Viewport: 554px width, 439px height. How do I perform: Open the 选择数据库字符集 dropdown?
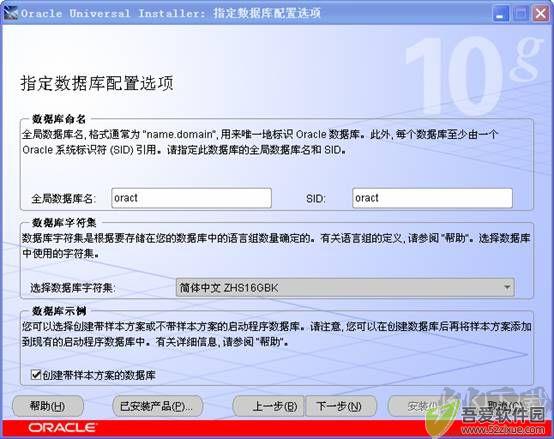[x=345, y=287]
